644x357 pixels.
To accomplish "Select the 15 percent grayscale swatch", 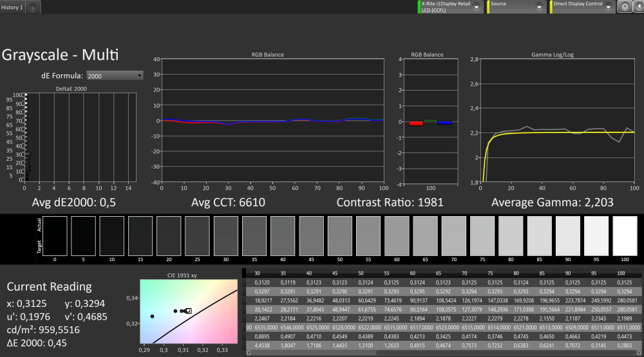I will (140, 236).
